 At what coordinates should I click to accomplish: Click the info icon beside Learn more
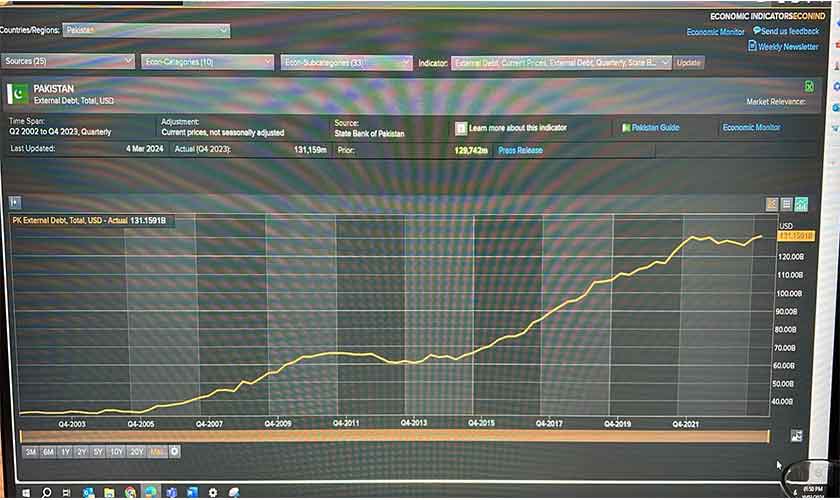click(x=460, y=129)
